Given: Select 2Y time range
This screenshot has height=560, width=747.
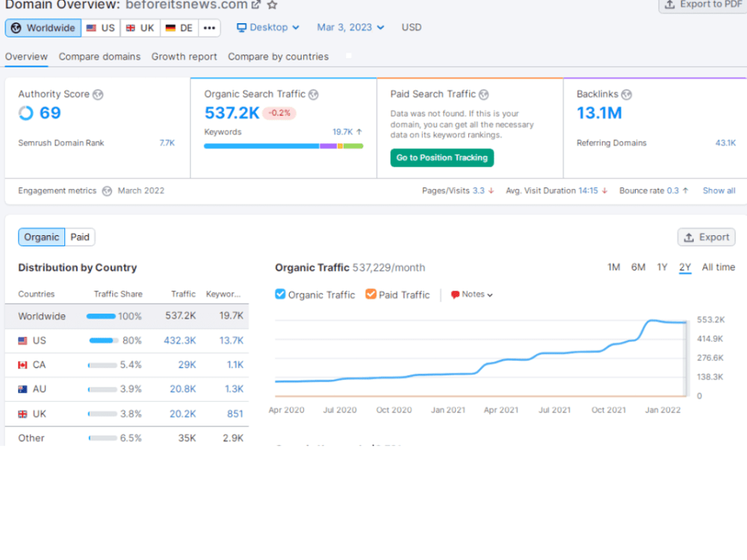Looking at the screenshot, I should (685, 267).
